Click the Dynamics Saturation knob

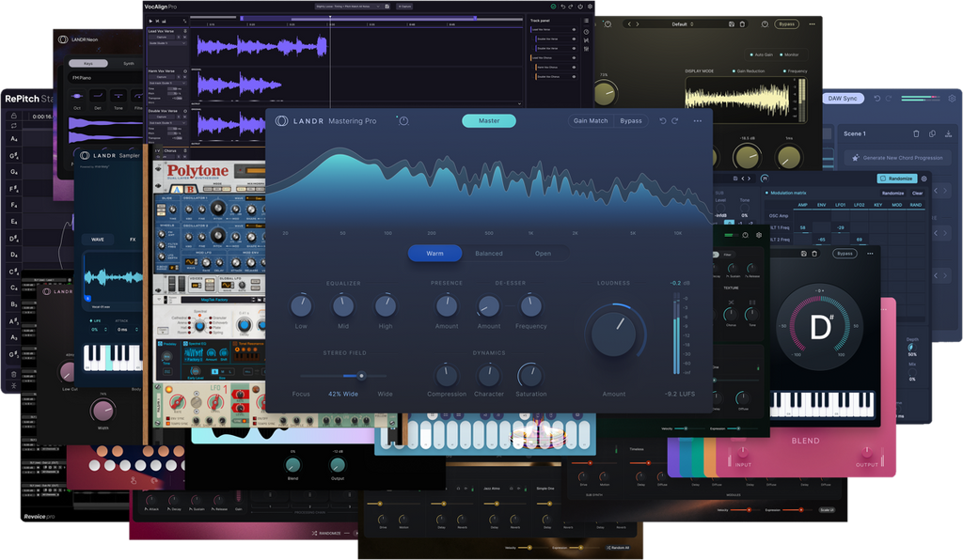click(530, 374)
